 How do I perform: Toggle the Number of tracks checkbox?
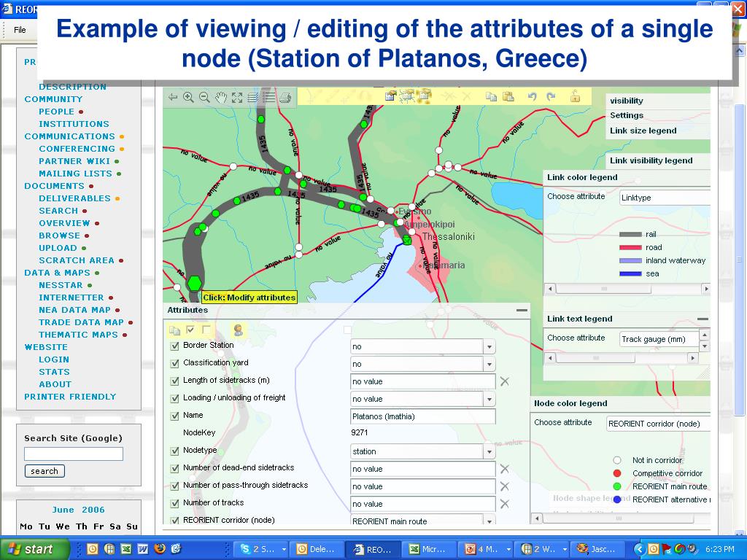(174, 504)
